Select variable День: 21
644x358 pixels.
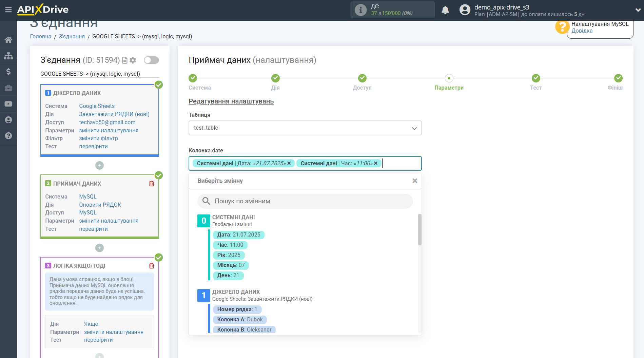tap(228, 276)
